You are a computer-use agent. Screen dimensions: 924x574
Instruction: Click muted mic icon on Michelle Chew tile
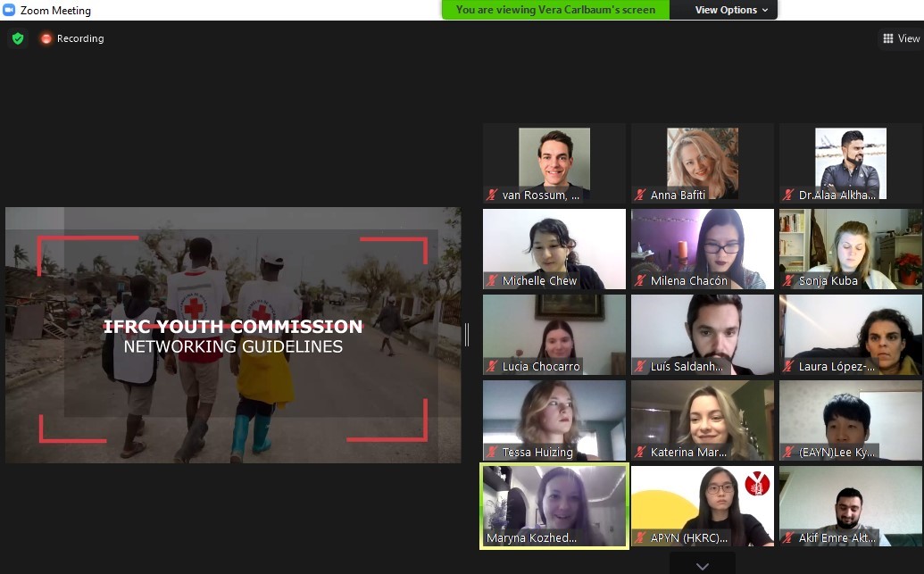[492, 280]
